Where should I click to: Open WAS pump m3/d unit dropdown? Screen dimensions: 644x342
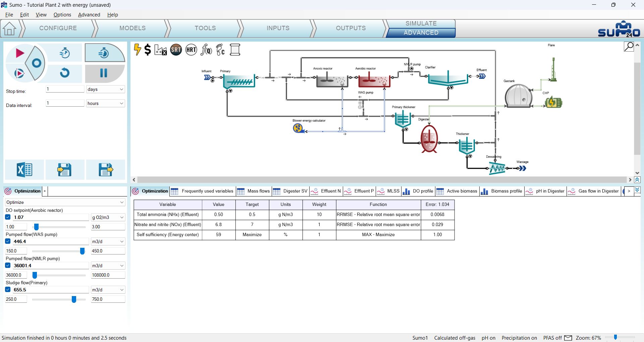coord(108,241)
